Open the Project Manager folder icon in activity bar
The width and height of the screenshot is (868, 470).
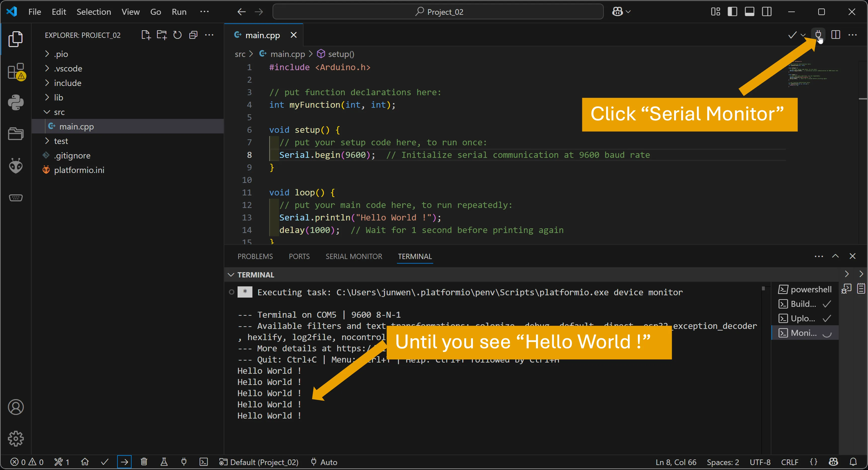pyautogui.click(x=16, y=133)
